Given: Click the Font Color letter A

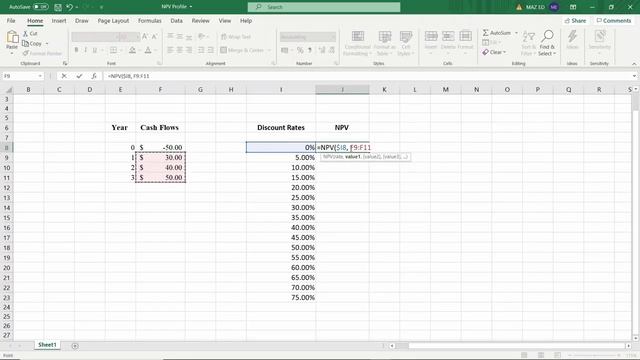Looking at the screenshot, I should (148, 50).
